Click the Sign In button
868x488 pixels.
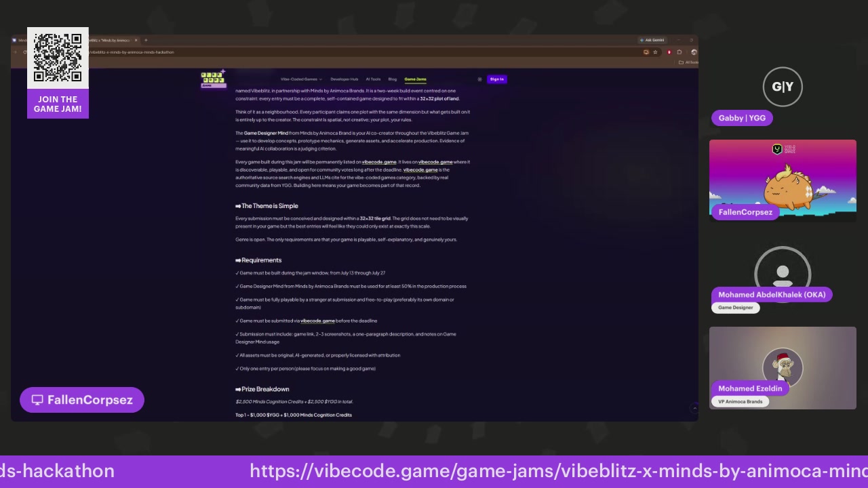(497, 79)
